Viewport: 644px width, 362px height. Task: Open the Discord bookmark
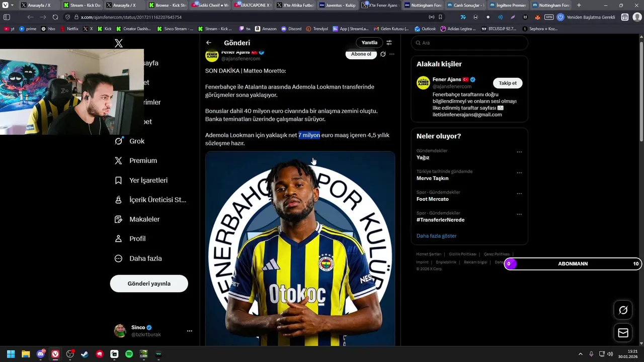tap(292, 29)
